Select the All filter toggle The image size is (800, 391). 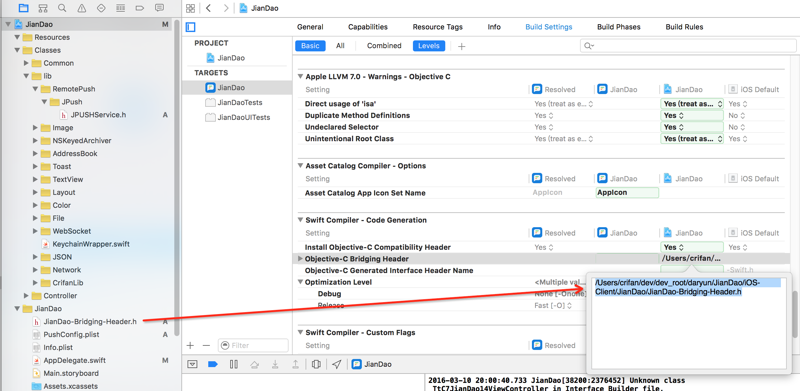click(x=340, y=46)
